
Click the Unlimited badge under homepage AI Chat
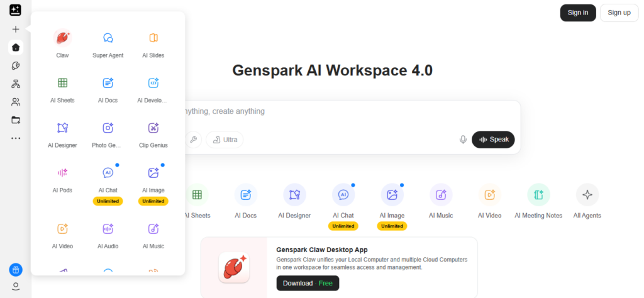point(343,226)
